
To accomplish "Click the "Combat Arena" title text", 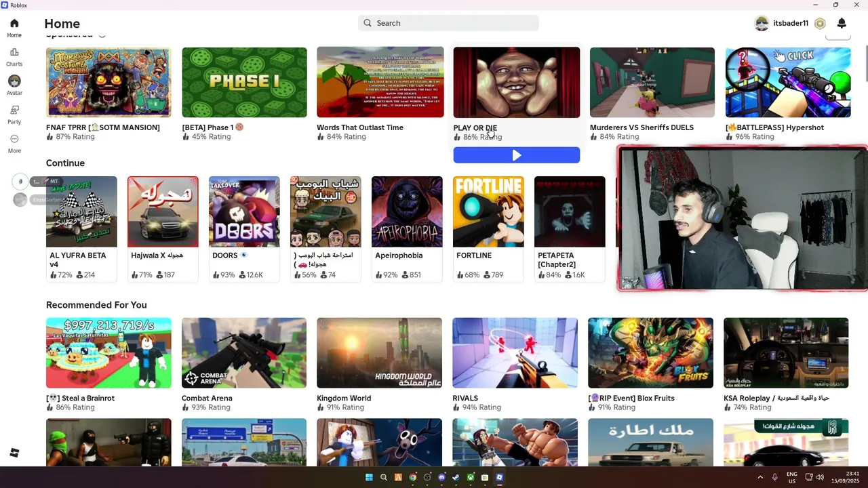I will coord(207,399).
